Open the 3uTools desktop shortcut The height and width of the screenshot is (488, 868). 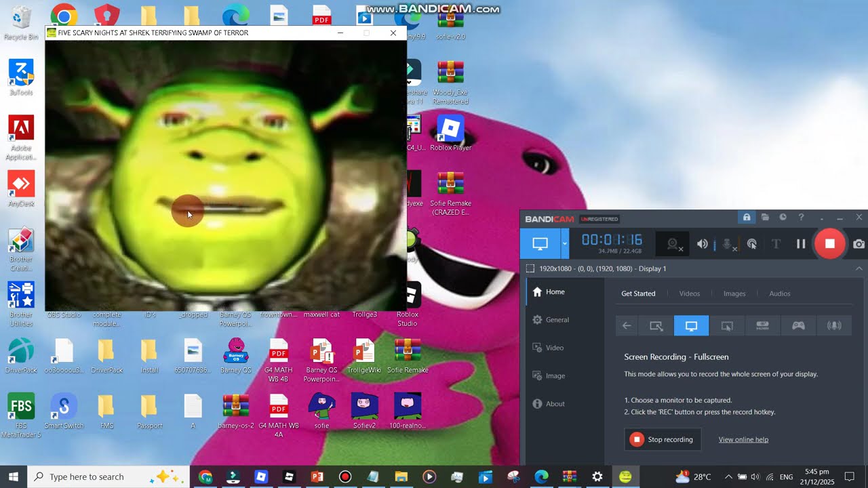point(21,78)
